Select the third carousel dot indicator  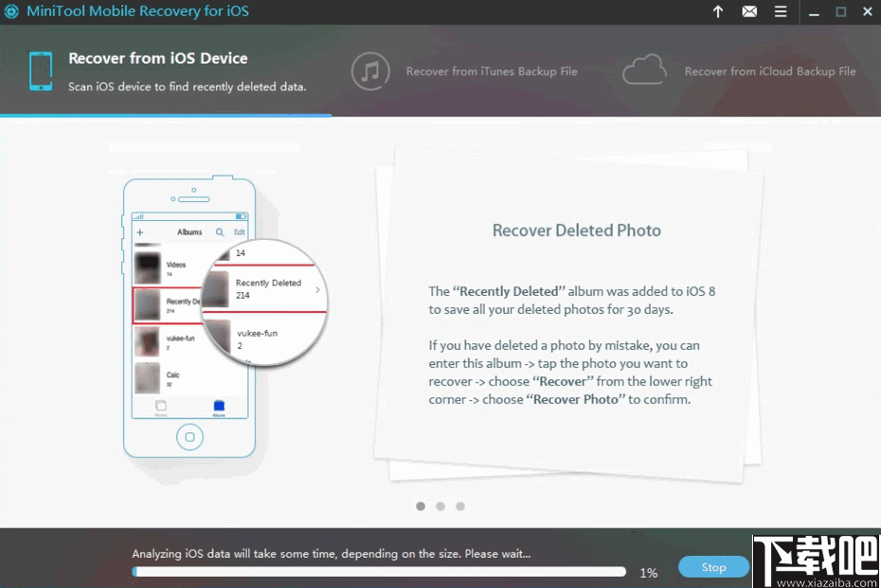pos(460,506)
